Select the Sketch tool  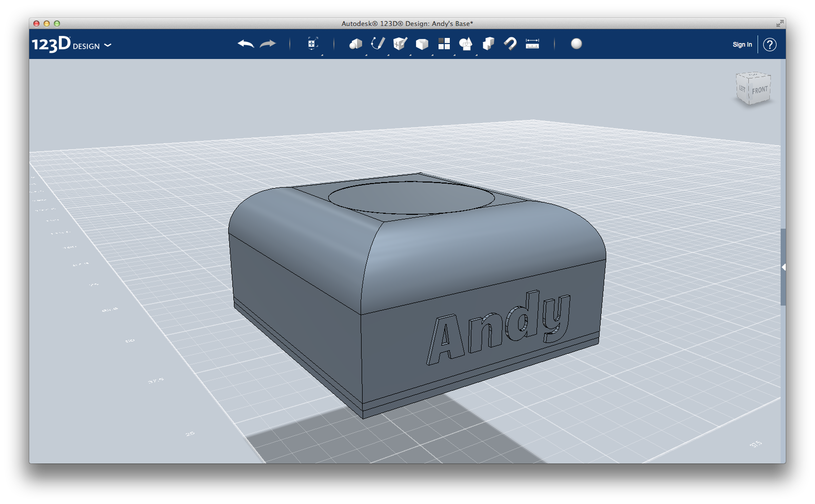[378, 44]
